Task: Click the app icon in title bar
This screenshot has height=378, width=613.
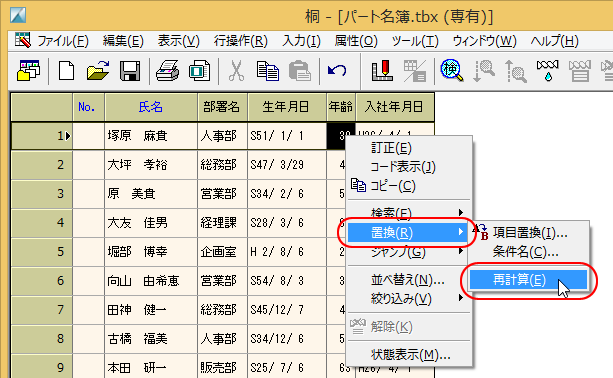Action: pyautogui.click(x=18, y=15)
